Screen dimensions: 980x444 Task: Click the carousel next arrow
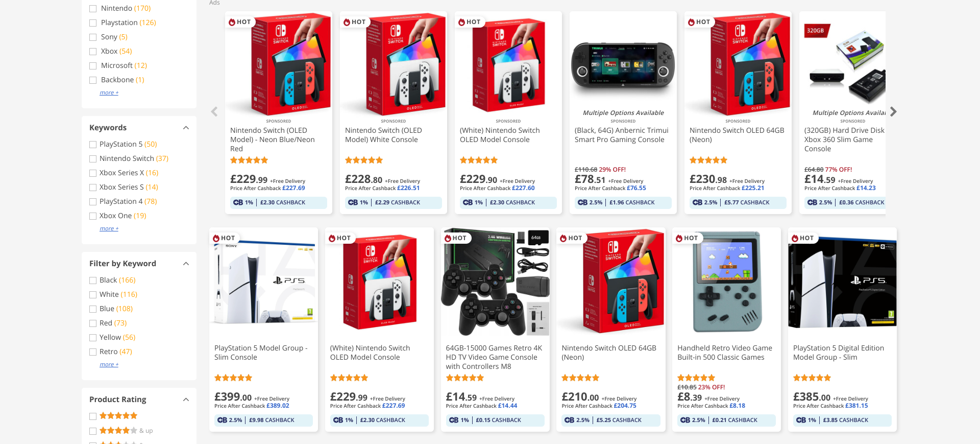coord(893,112)
